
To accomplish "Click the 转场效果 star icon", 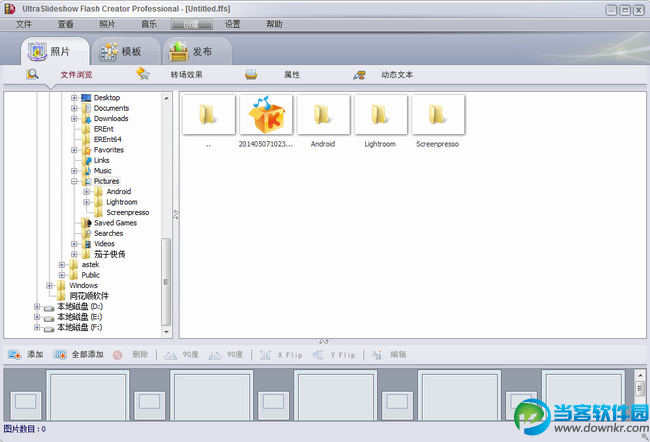I will [143, 74].
